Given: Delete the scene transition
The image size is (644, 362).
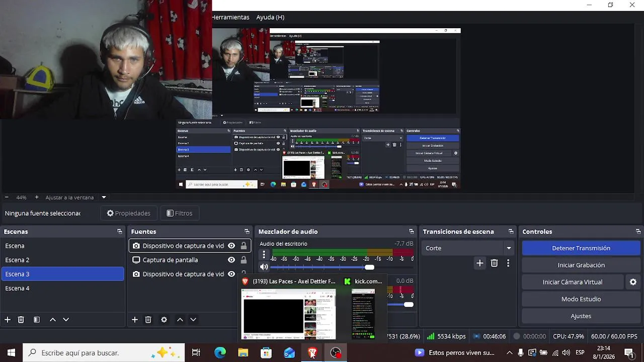Looking at the screenshot, I should pyautogui.click(x=494, y=263).
